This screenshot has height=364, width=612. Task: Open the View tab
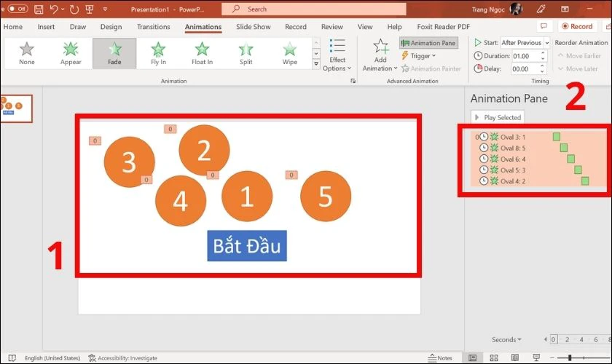[x=365, y=26]
